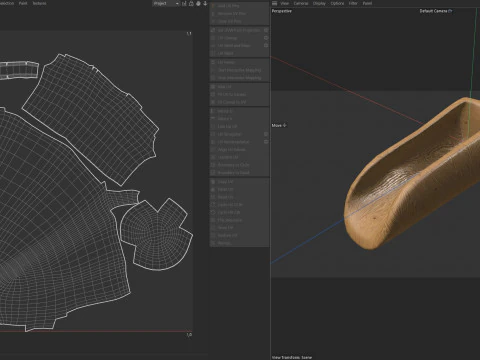This screenshot has height=360, width=480.
Task: Click the Move tool indicator in viewport
Action: [x=279, y=125]
